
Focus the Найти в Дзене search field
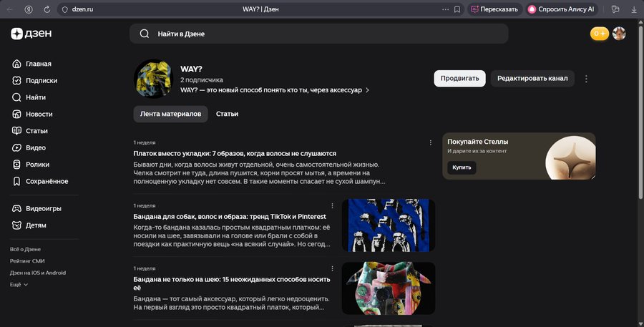tap(318, 34)
